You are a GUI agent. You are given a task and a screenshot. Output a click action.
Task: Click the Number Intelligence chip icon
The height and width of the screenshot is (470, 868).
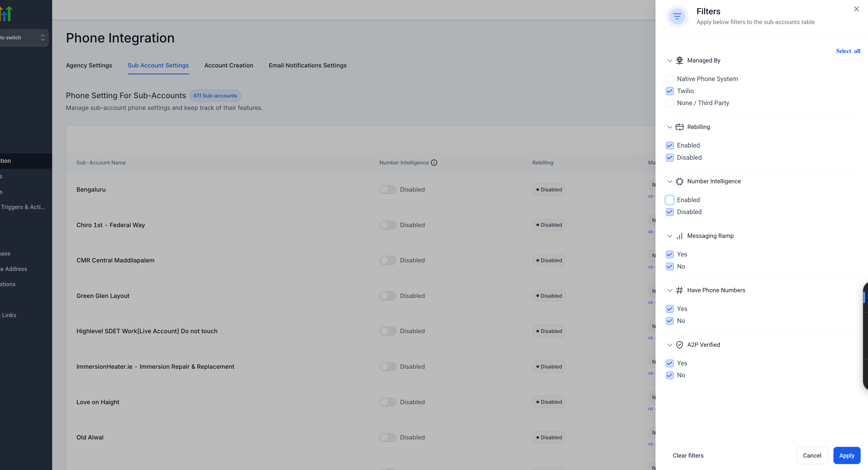point(679,181)
